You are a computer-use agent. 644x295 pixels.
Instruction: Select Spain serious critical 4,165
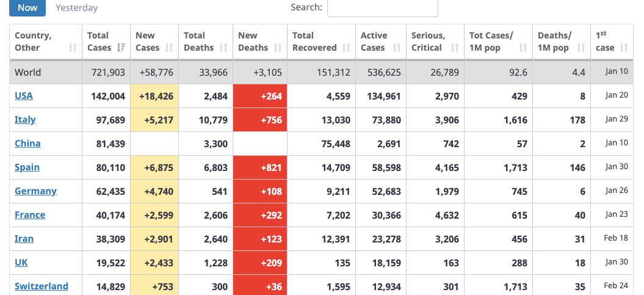tap(447, 167)
